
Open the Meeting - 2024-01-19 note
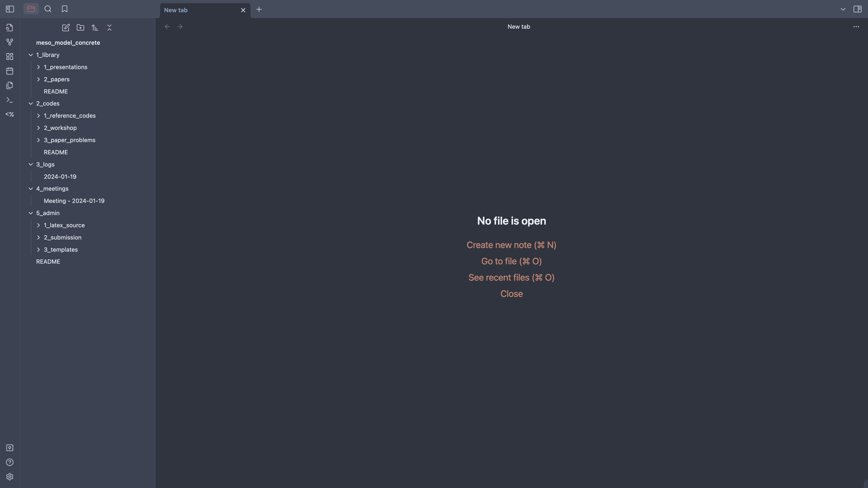(74, 201)
